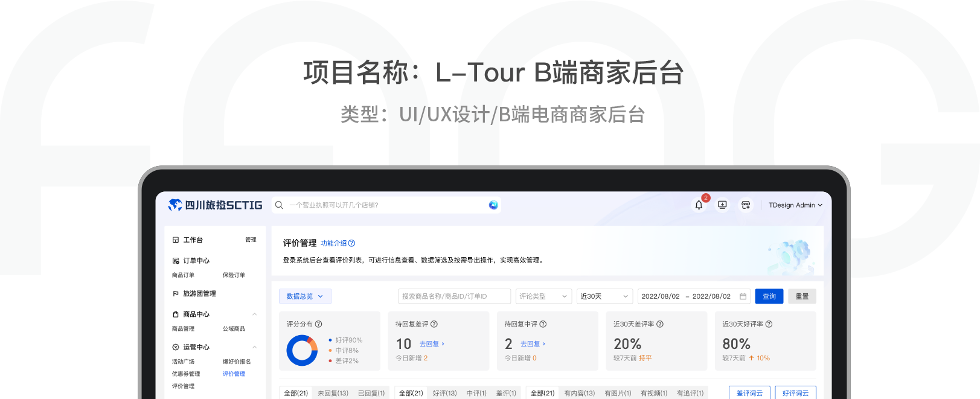Screen dimensions: 980x399
Task: Select the 未回复(13) filter tab
Action: click(333, 393)
